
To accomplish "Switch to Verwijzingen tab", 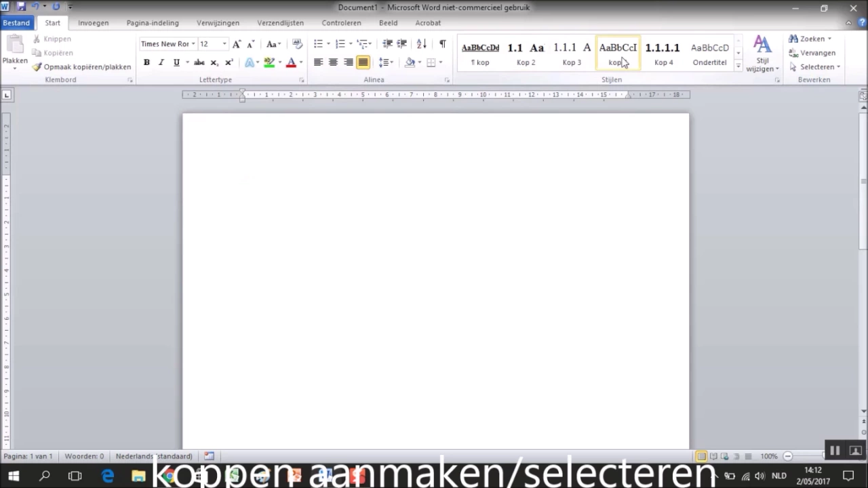I will coord(218,22).
